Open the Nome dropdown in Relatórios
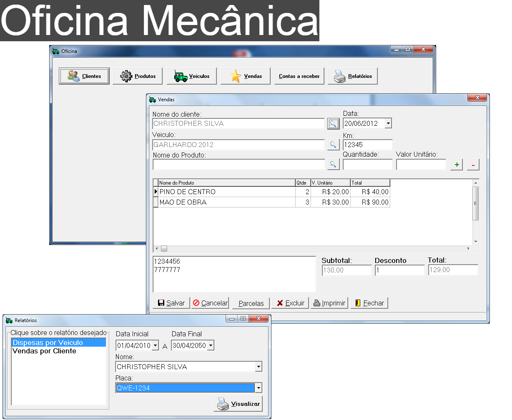 tap(259, 367)
